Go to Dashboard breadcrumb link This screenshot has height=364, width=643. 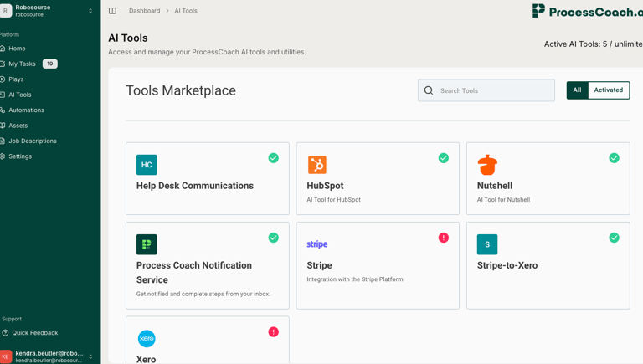coord(144,11)
